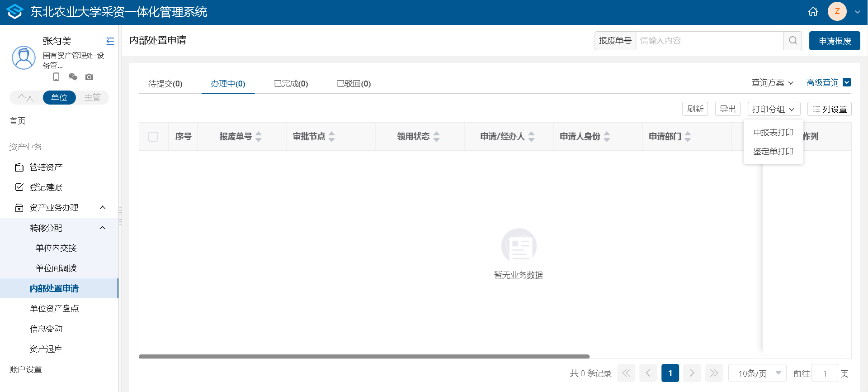Click the 刷新 button
The image size is (868, 392).
point(695,109)
